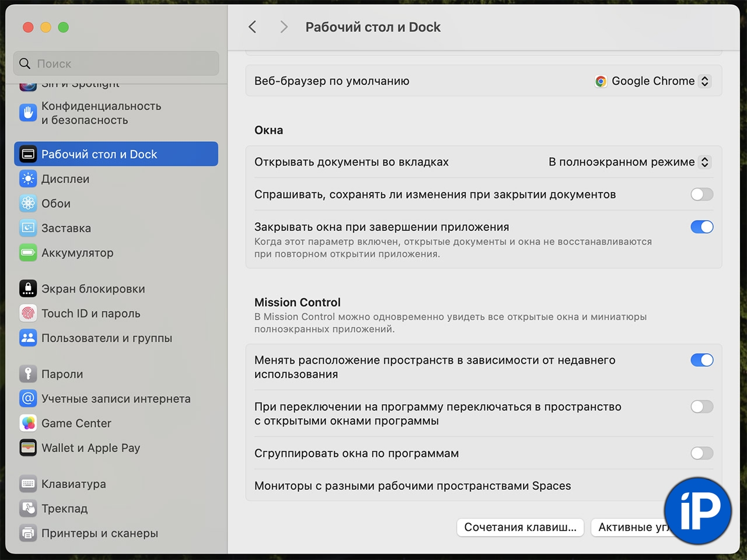
Task: Click the red close window button
Action: tap(28, 27)
